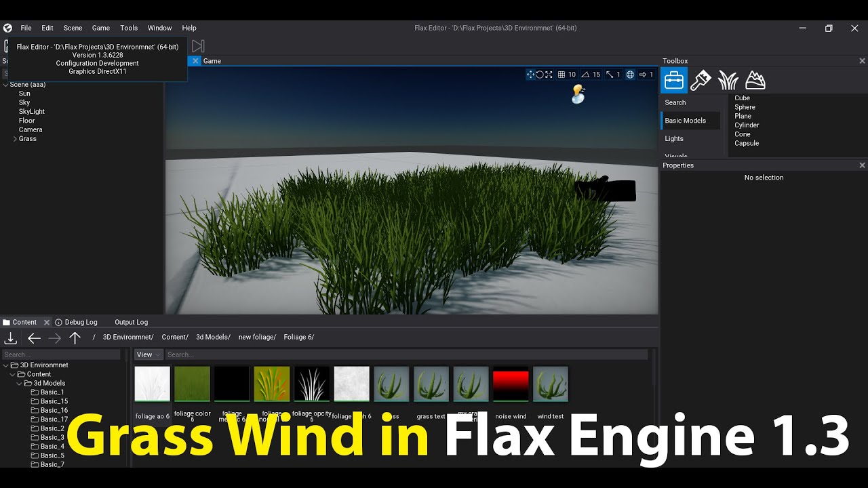
Task: Open the Window menu
Action: [x=159, y=28]
